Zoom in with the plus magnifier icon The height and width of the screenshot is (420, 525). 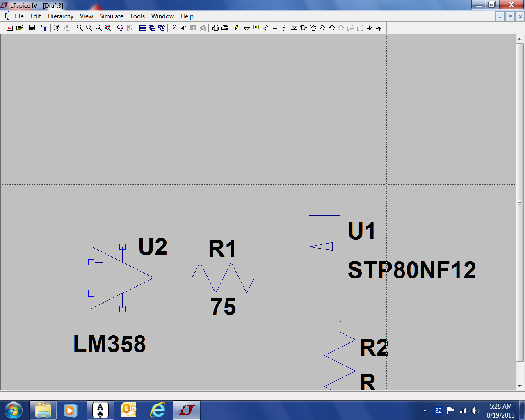click(80, 28)
